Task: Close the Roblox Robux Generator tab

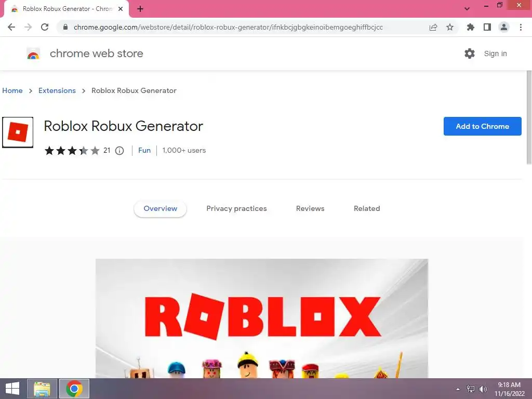Action: tap(121, 9)
